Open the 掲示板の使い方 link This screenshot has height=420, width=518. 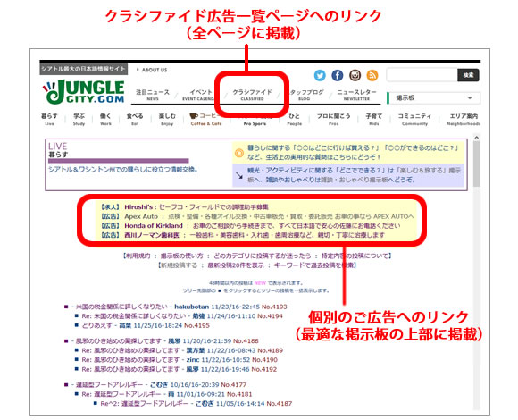click(x=181, y=256)
